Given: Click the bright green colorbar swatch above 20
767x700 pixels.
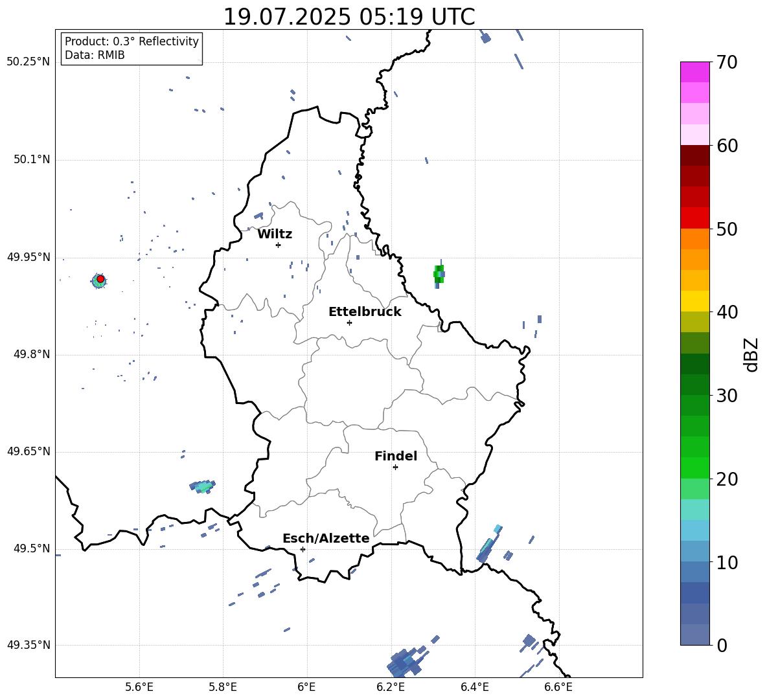Looking at the screenshot, I should click(x=694, y=468).
